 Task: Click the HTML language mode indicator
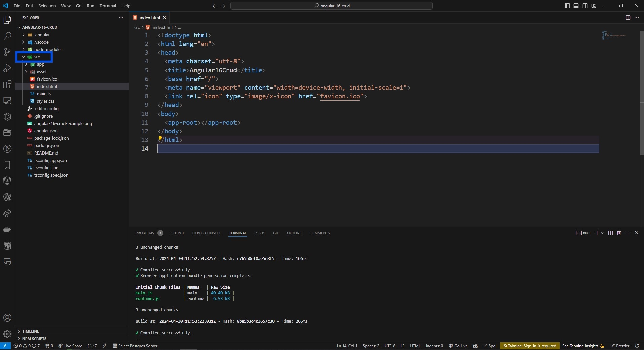pos(415,346)
